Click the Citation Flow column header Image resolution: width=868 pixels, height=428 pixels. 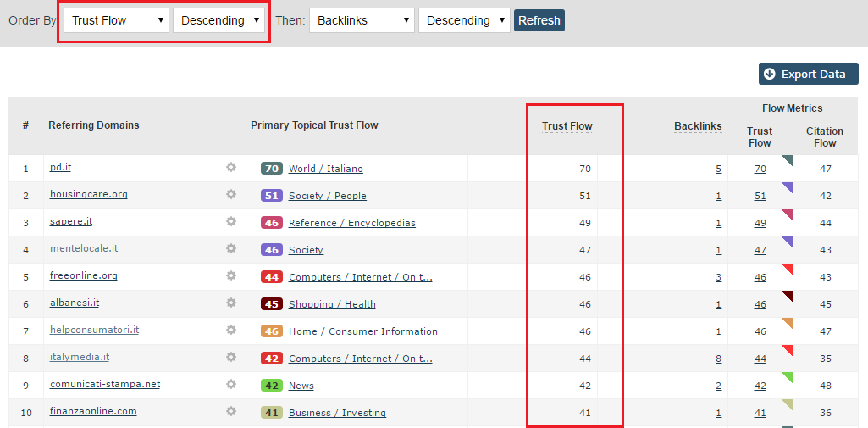pyautogui.click(x=825, y=136)
